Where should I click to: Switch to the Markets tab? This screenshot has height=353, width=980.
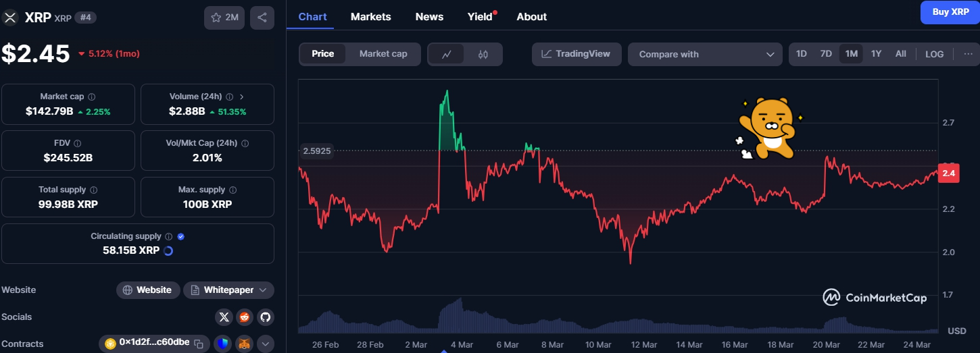[370, 16]
